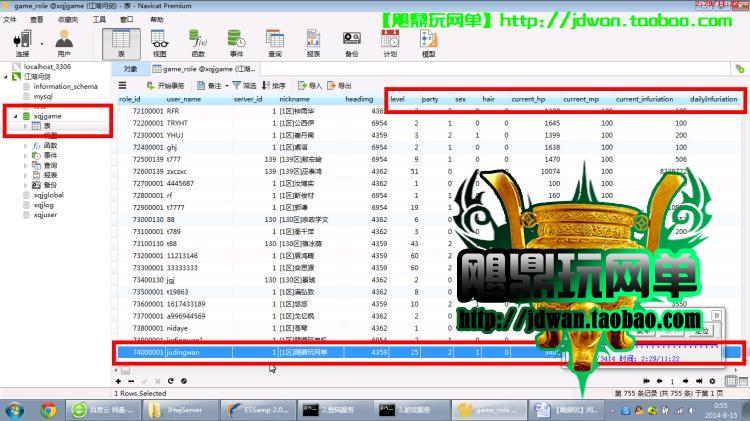The height and width of the screenshot is (421, 750).
Task: Click the 导出 (Export) button
Action: pos(339,86)
